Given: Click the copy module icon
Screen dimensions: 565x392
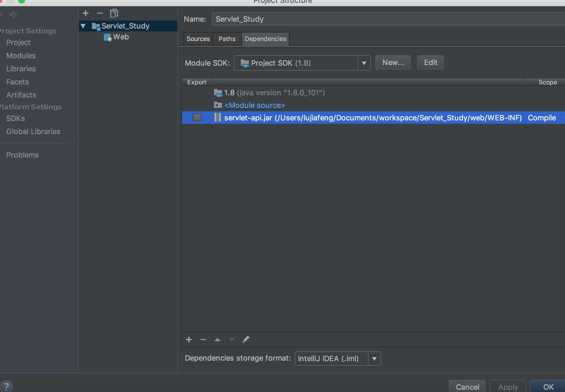Looking at the screenshot, I should [114, 13].
